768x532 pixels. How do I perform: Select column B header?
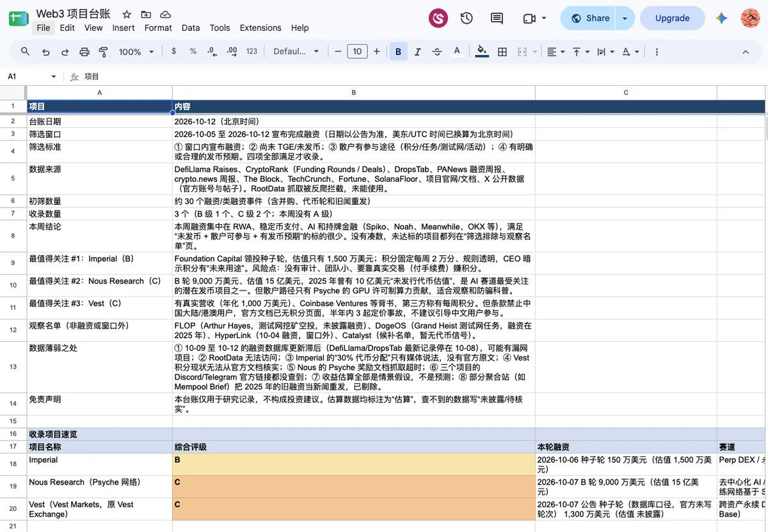pyautogui.click(x=354, y=93)
